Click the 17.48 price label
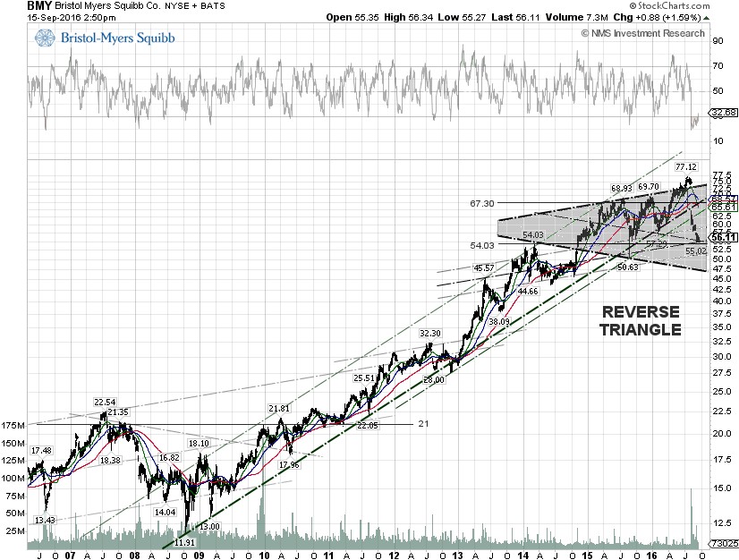 point(41,451)
